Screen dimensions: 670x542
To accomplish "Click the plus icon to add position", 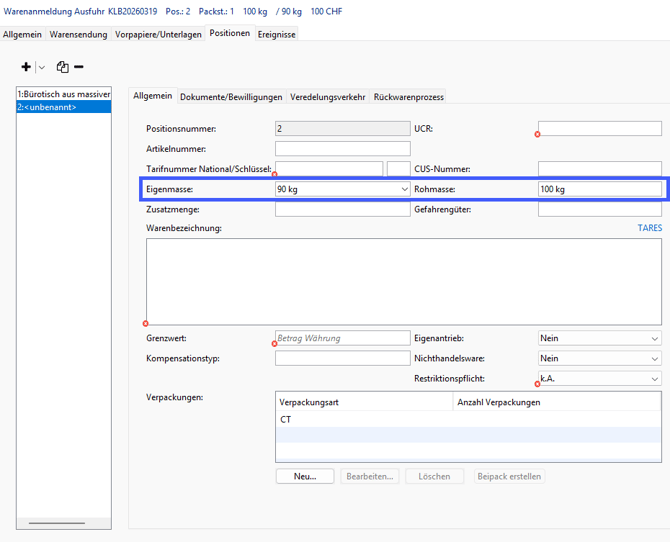I will point(26,67).
